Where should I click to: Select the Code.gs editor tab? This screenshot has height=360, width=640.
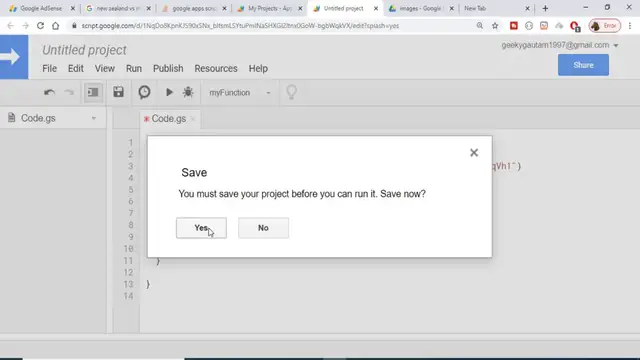(x=169, y=118)
